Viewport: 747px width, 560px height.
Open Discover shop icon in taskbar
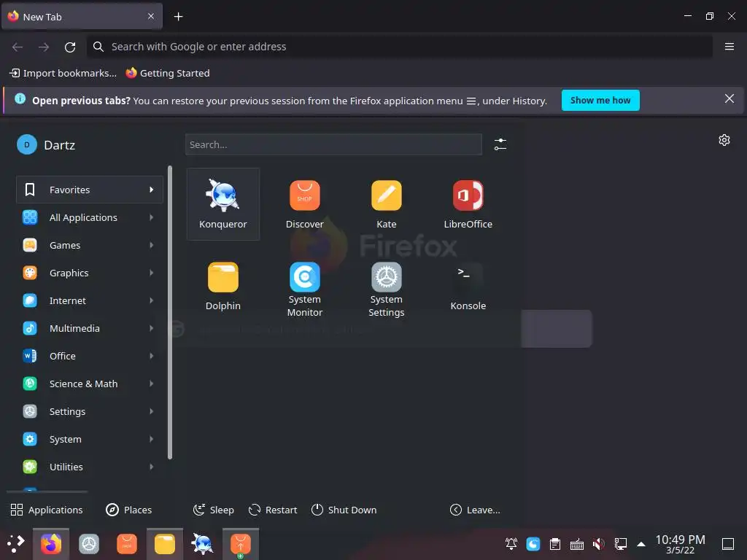click(x=127, y=544)
